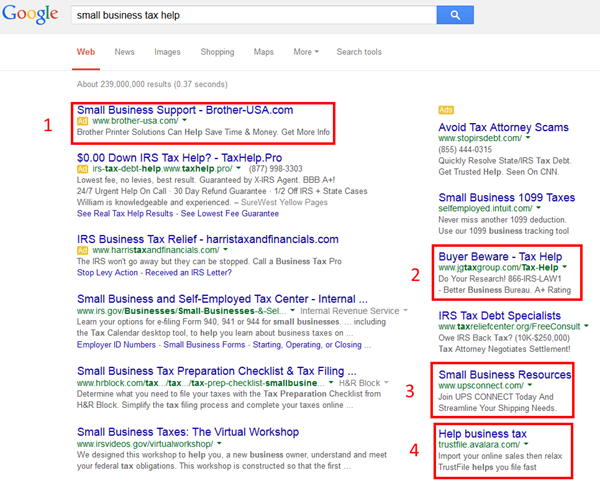Image resolution: width=600 pixels, height=483 pixels.
Task: Open the Maps tab
Action: [263, 52]
